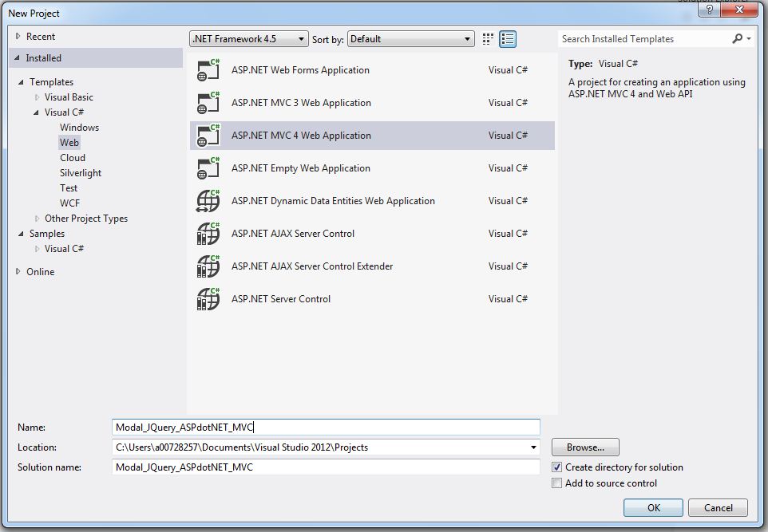Expand the Visual Basic templates node
The height and width of the screenshot is (532, 768).
[37, 97]
